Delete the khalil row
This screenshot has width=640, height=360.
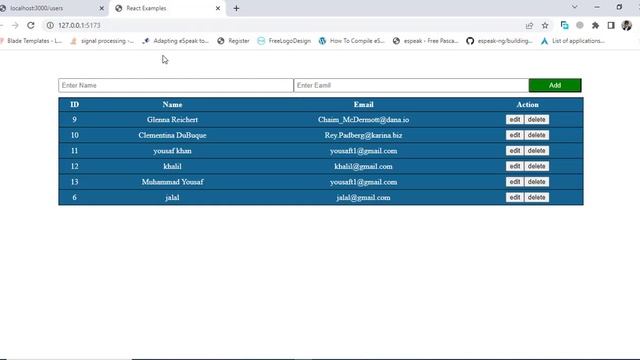click(x=536, y=166)
